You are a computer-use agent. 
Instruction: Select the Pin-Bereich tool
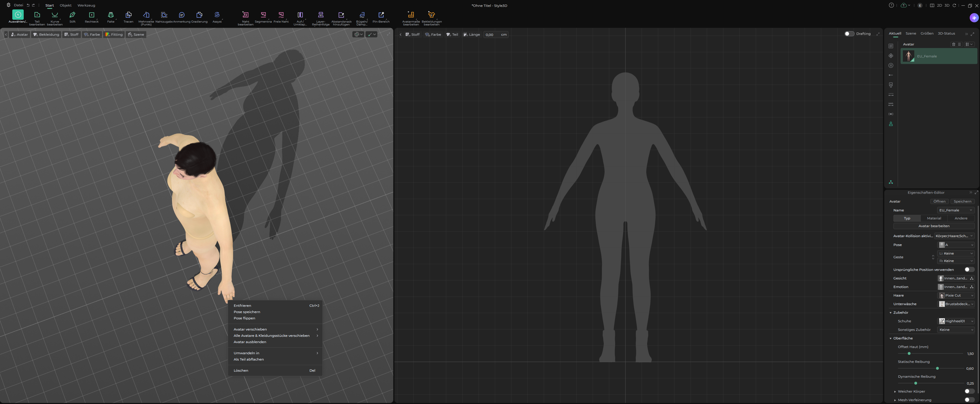click(381, 17)
